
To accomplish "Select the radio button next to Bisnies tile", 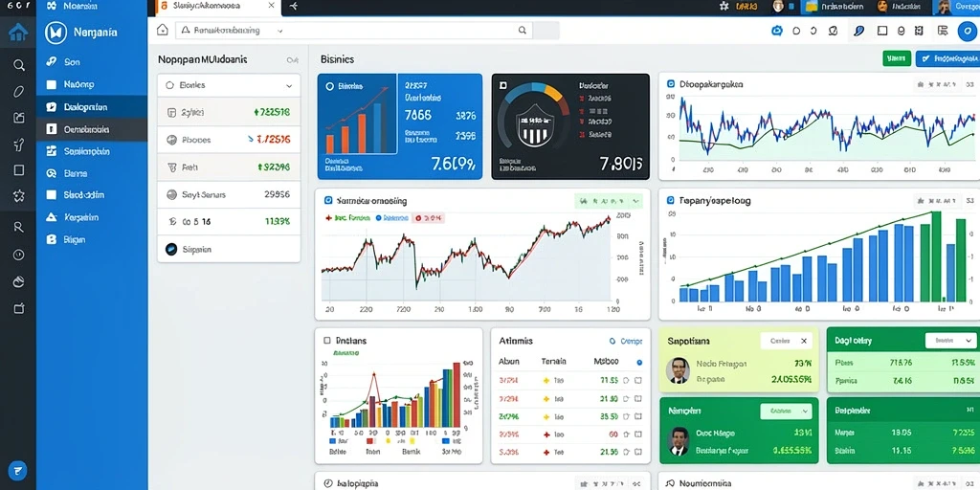I will coord(329,87).
